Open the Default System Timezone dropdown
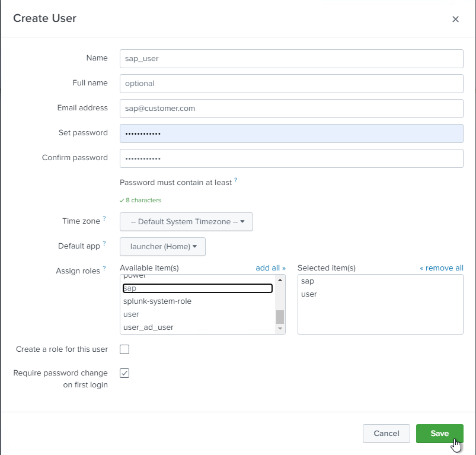The image size is (476, 455). click(186, 222)
